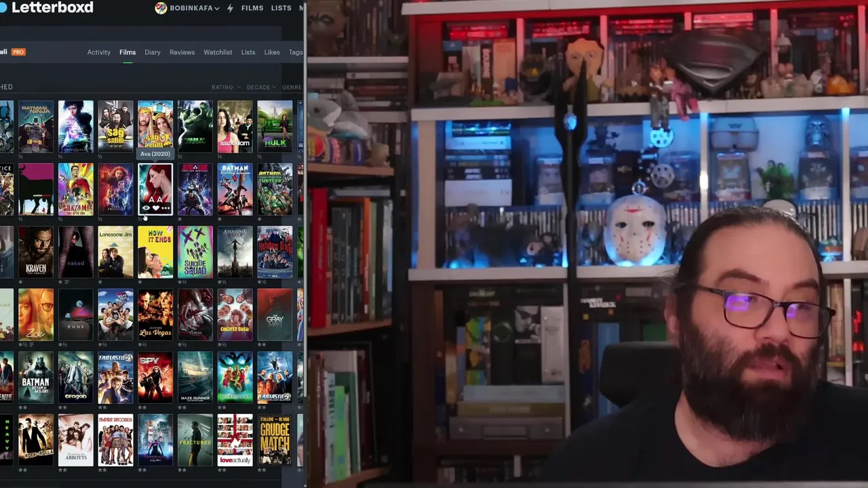Open Batman Gotham by Gaslight poster
The image size is (868, 488).
tap(36, 378)
